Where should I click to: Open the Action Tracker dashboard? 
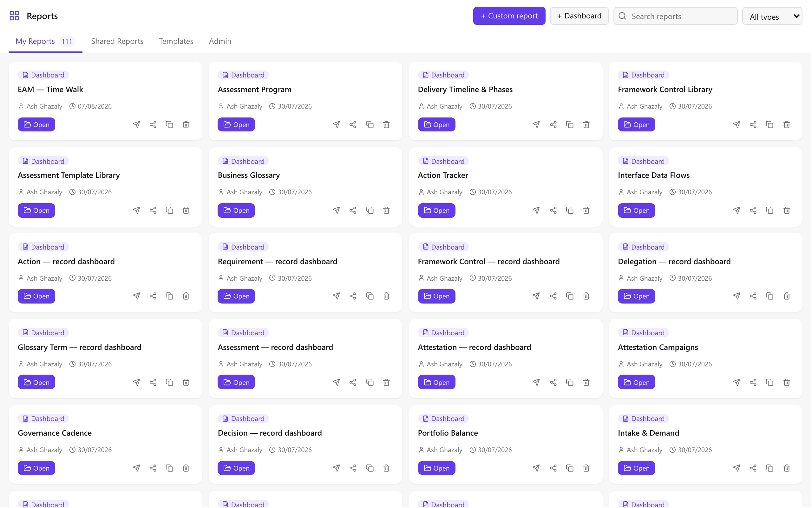pyautogui.click(x=437, y=210)
